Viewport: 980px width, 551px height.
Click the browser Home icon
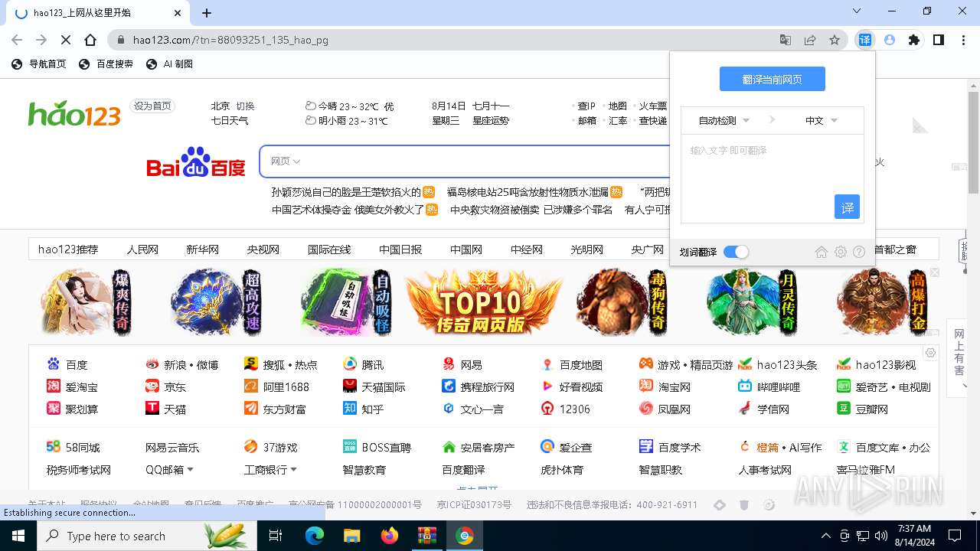coord(90,40)
